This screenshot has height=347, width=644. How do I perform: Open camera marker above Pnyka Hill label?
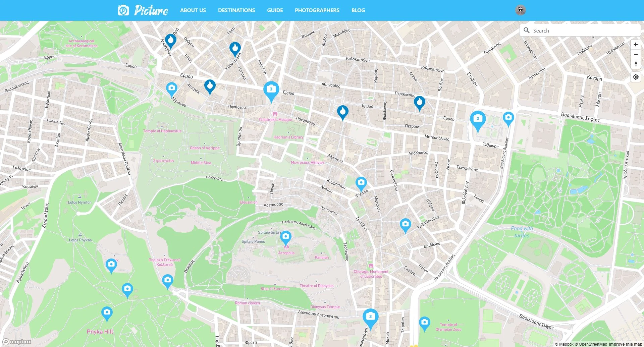click(107, 313)
